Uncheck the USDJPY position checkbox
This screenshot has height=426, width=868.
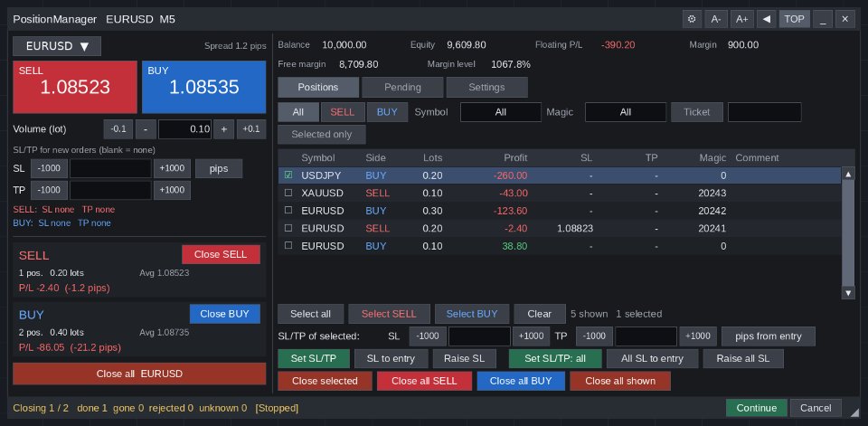288,175
